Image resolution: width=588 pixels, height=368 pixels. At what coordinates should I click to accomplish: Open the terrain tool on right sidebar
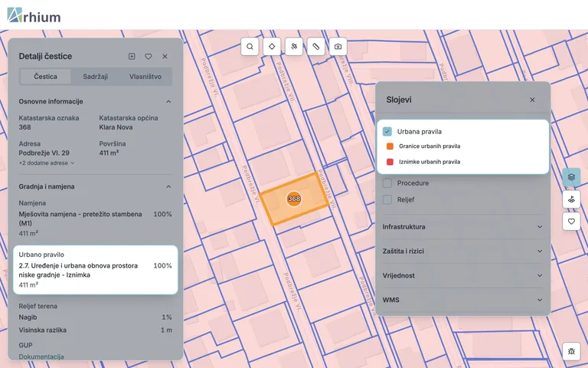[571, 199]
